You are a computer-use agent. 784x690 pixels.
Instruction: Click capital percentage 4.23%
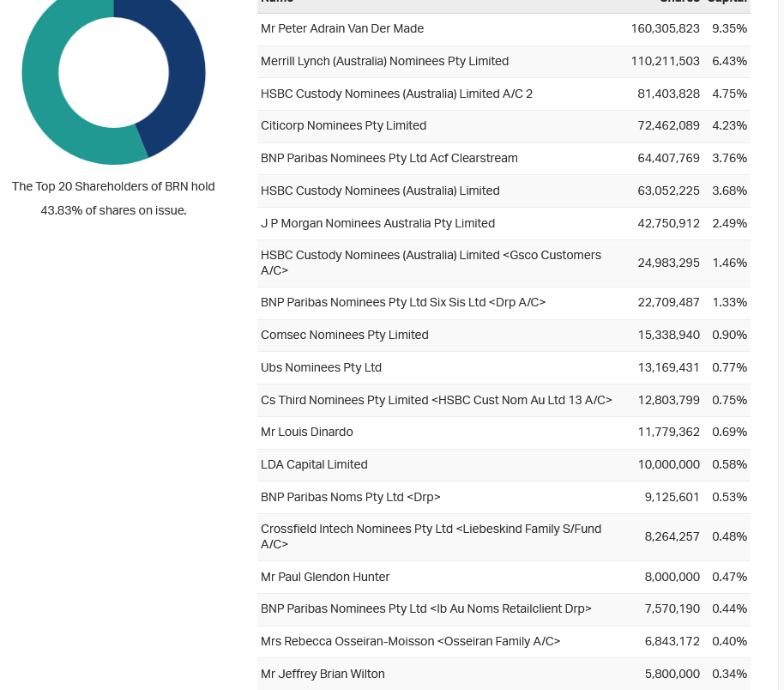pyautogui.click(x=729, y=125)
